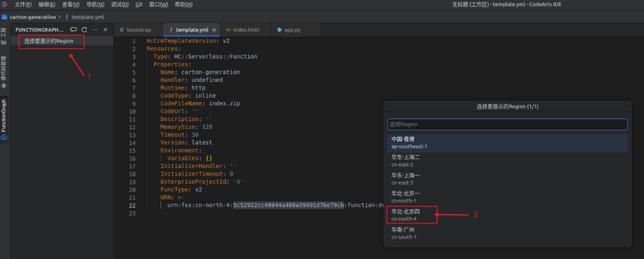Select the template.yml editor tab
Screen dimensions: 644x259
(192, 30)
